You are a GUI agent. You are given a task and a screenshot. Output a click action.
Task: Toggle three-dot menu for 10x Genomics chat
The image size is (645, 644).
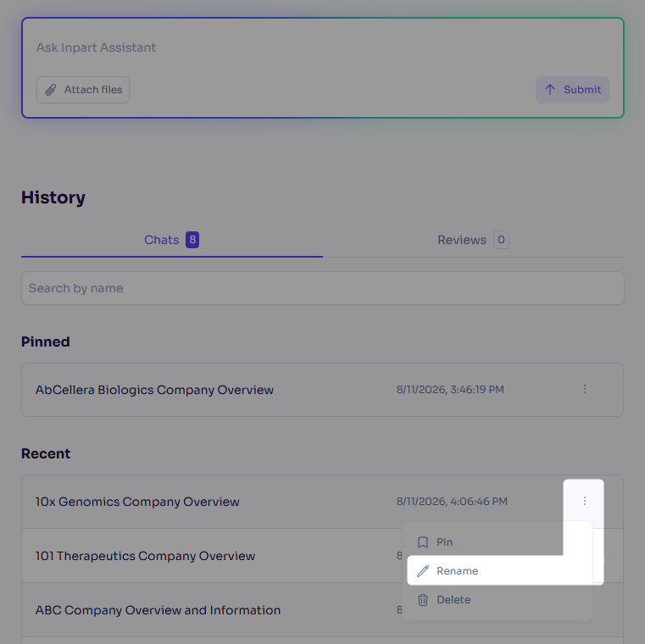click(584, 501)
